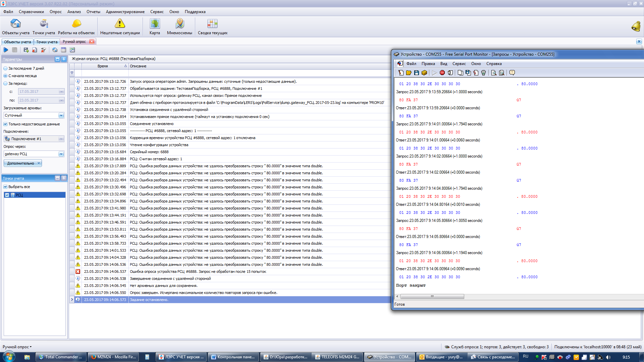Image resolution: width=644 pixels, height=362 pixels.
Task: Click the recycle bin clear icon in Serial Monitor
Action: (x=483, y=73)
